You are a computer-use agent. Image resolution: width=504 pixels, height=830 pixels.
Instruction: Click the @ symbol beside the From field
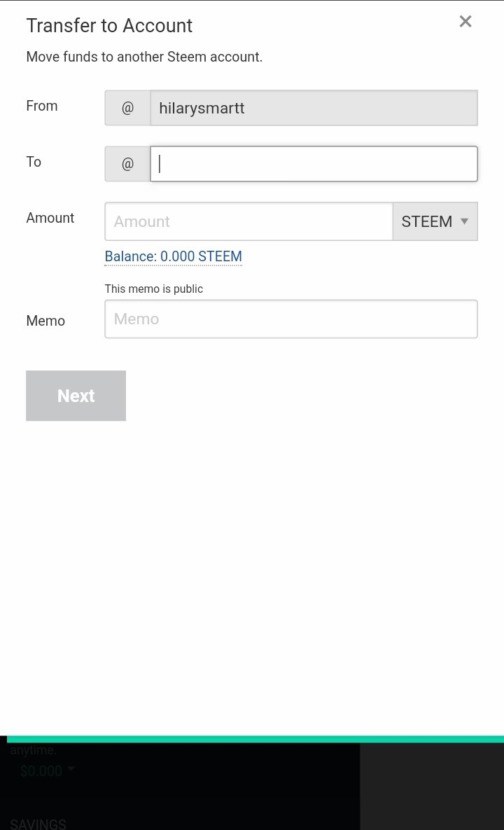(x=127, y=108)
